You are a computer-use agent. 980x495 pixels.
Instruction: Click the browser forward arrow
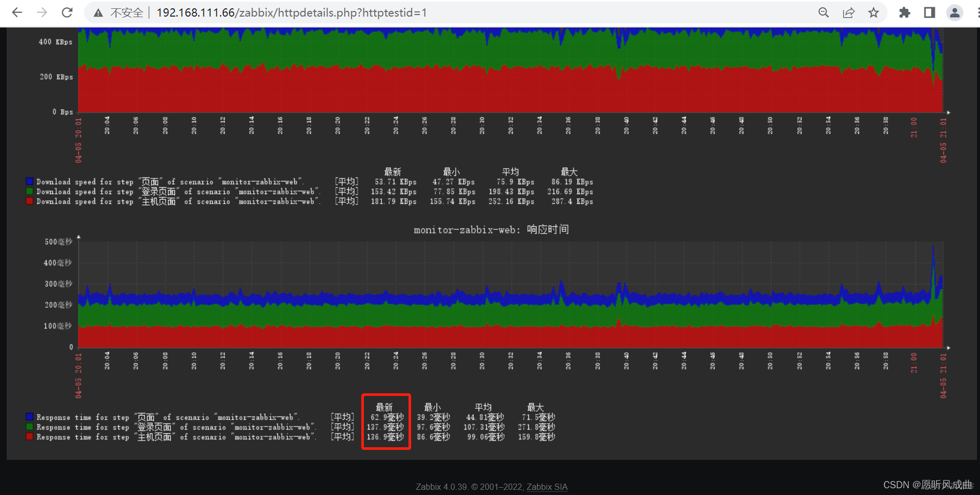click(42, 12)
